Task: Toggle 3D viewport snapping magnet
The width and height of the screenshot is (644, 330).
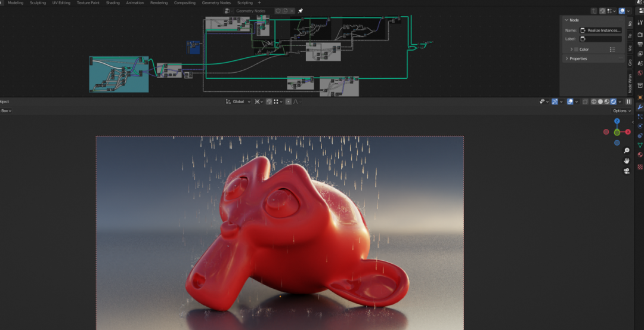Action: tap(269, 101)
